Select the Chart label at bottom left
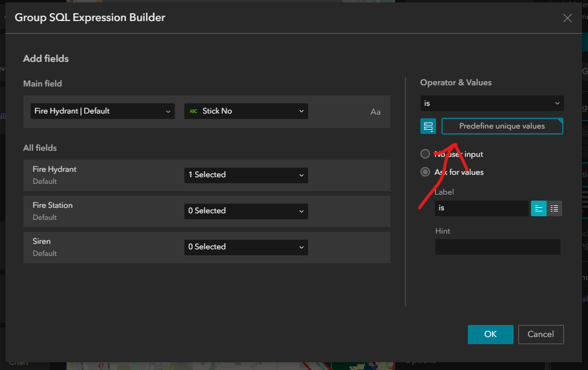Image resolution: width=588 pixels, height=370 pixels. 19,362
